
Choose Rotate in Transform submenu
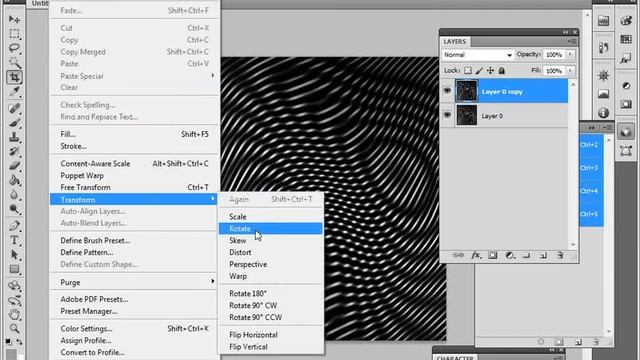point(271,229)
